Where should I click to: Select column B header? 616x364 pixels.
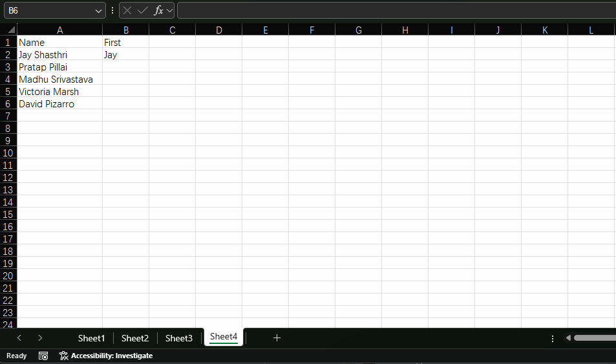pos(125,30)
